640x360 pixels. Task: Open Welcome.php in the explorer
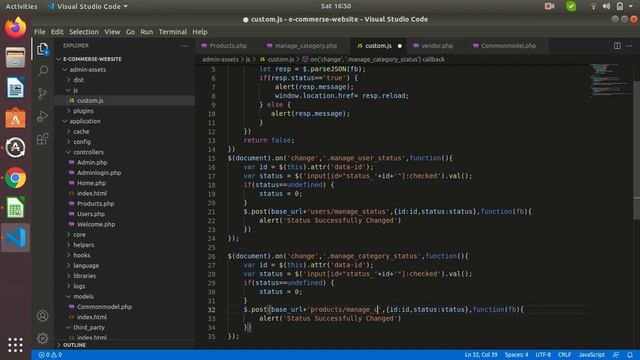pyautogui.click(x=96, y=224)
